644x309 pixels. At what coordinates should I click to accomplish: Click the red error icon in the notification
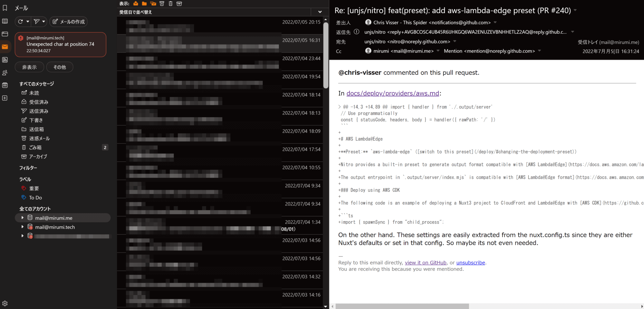pyautogui.click(x=21, y=38)
